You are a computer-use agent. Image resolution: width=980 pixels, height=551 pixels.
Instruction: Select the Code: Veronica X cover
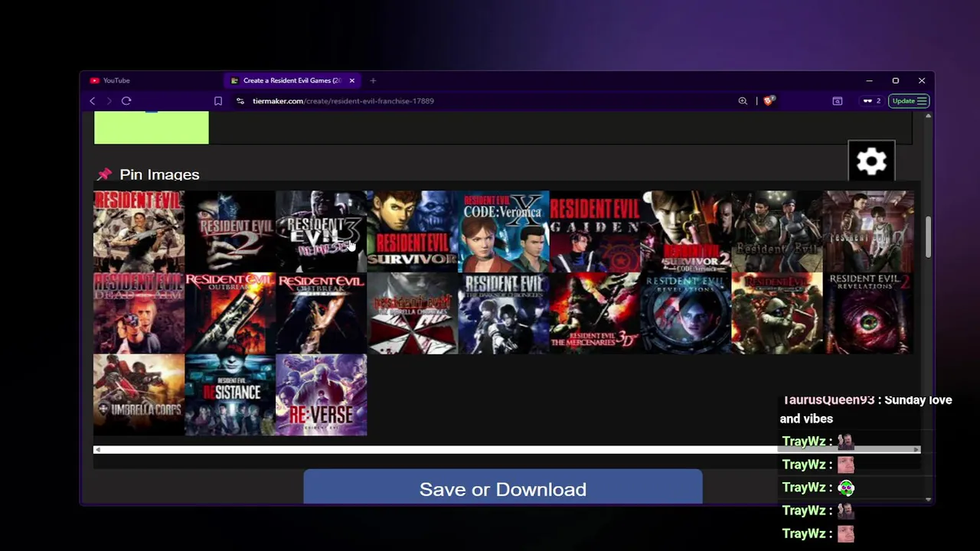tap(503, 232)
